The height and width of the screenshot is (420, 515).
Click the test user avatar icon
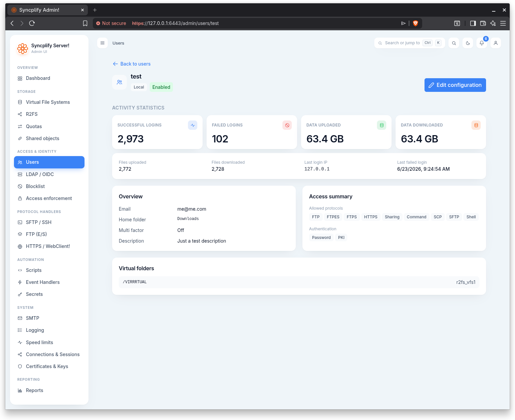pos(119,82)
